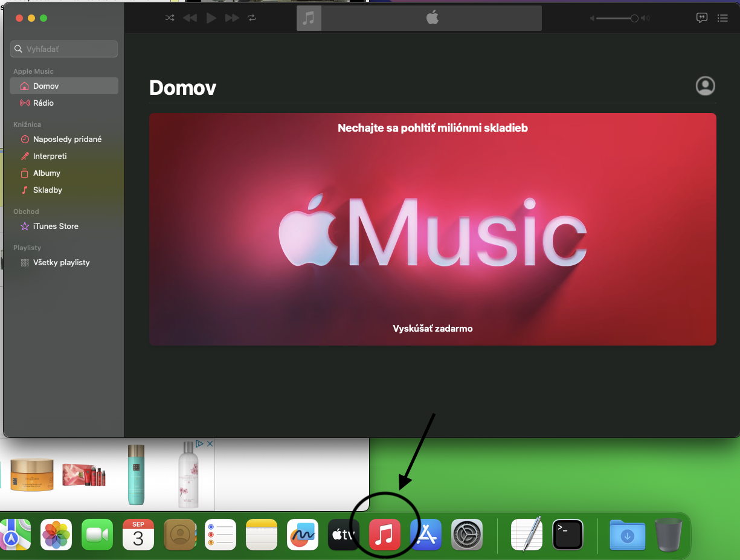
Task: Open Notes from the Dock
Action: [x=262, y=535]
